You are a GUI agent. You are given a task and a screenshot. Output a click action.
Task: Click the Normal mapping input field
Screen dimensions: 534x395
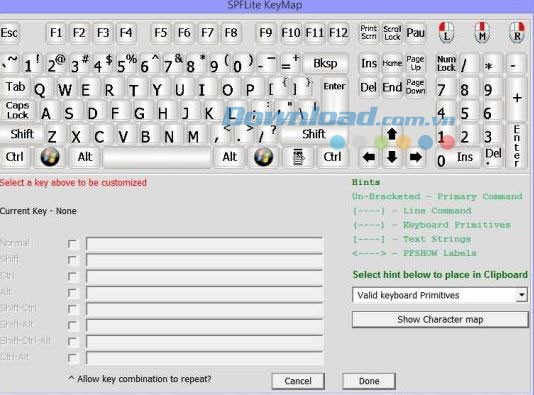tap(204, 244)
